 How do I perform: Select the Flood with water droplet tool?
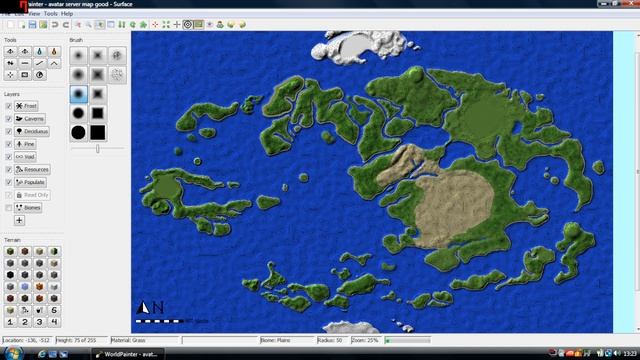[39, 51]
